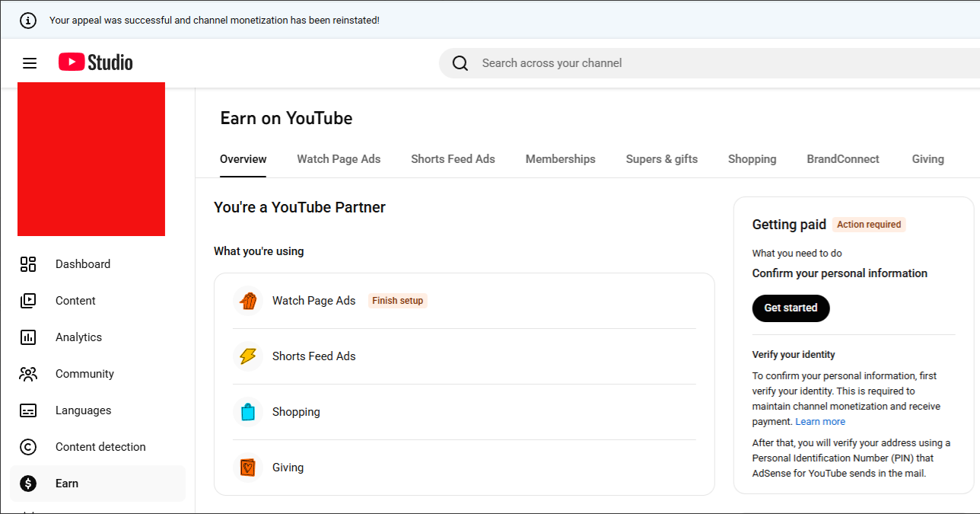The height and width of the screenshot is (514, 980).
Task: Click the YouTube Studio logo
Action: pos(96,62)
